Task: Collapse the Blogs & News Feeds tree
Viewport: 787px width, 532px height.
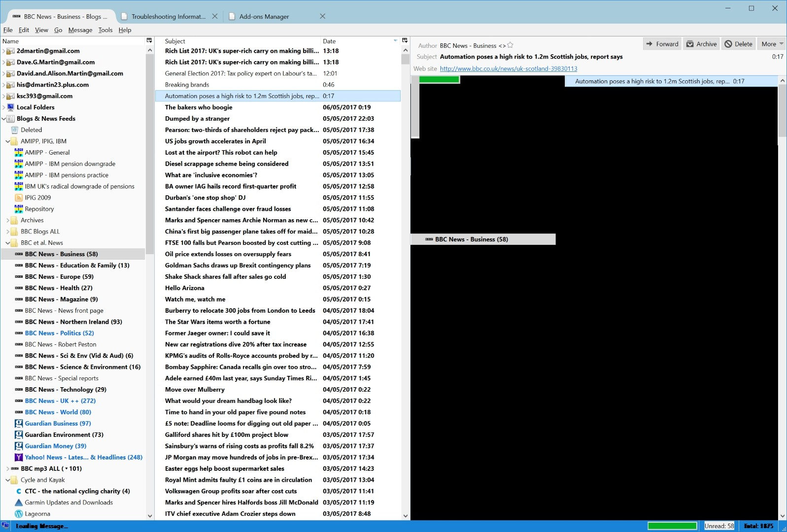Action: (x=4, y=119)
